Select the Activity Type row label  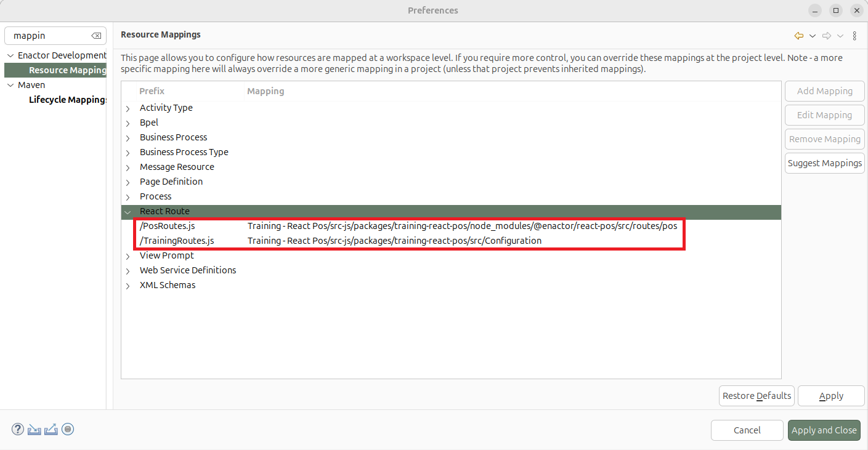coord(166,108)
